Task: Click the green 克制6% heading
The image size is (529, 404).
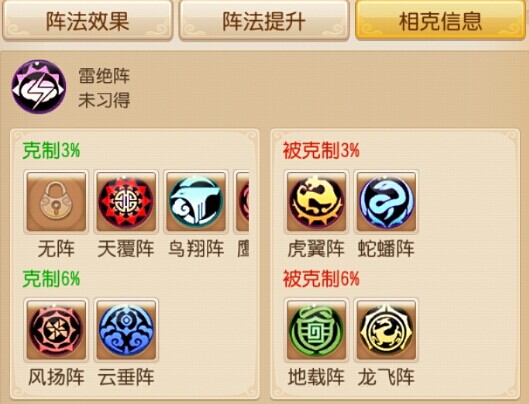Action: (51, 279)
